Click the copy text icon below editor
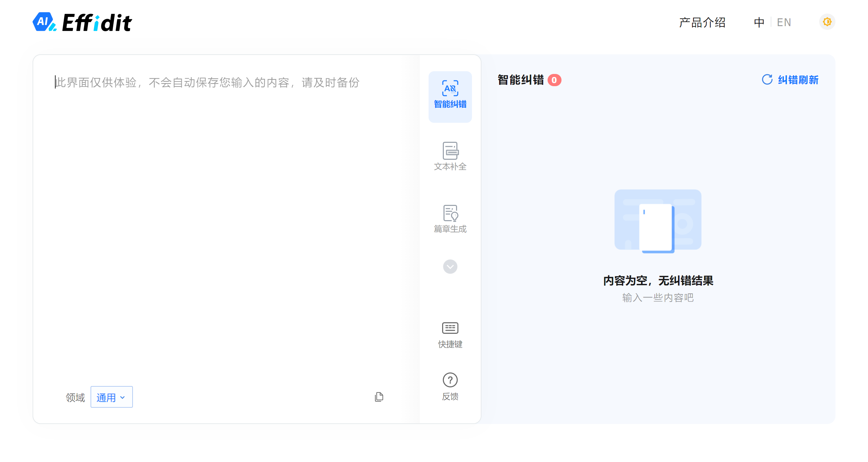 379,397
